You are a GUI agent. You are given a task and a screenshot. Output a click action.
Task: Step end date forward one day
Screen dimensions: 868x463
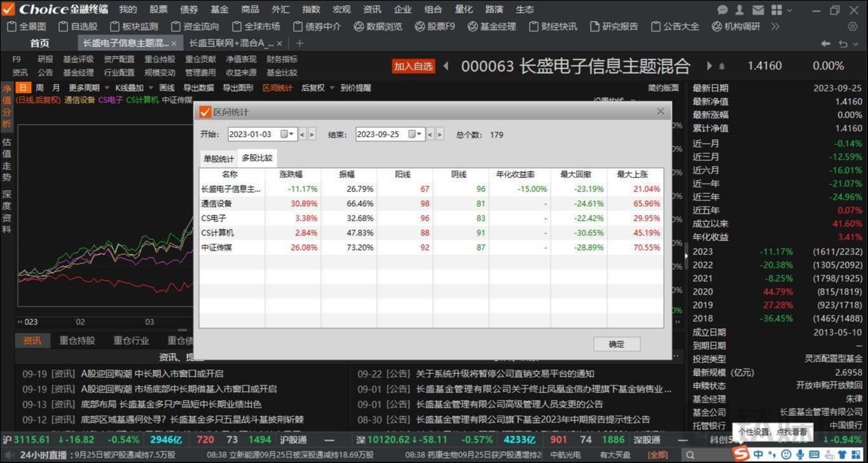439,134
